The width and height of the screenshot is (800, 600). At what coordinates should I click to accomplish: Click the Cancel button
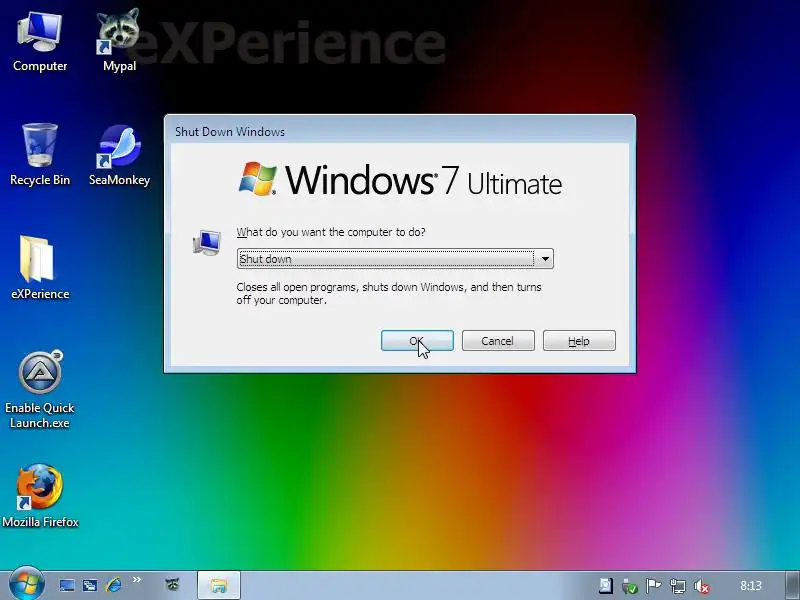(x=498, y=340)
